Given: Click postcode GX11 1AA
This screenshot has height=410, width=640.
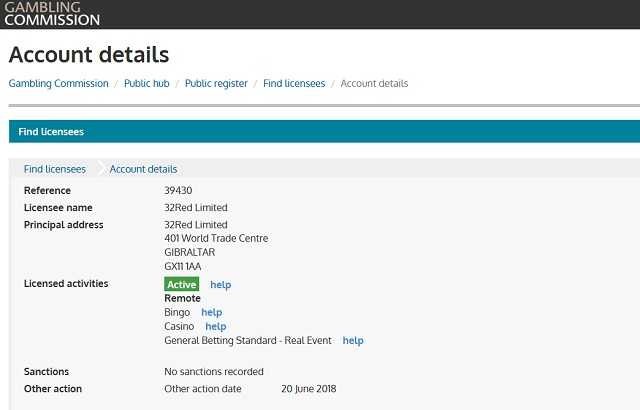Looking at the screenshot, I should (182, 266).
